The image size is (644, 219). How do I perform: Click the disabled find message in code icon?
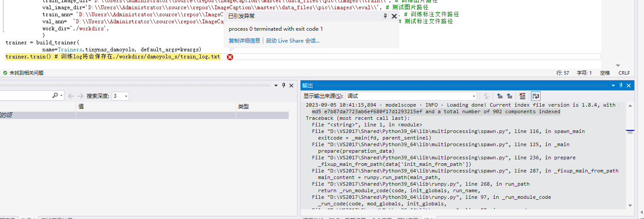point(487,96)
